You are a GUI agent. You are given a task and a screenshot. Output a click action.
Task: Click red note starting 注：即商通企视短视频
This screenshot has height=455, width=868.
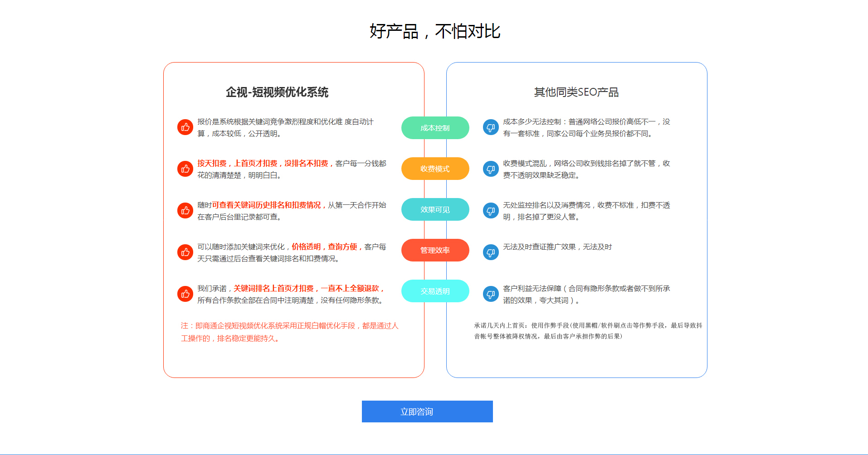289,332
